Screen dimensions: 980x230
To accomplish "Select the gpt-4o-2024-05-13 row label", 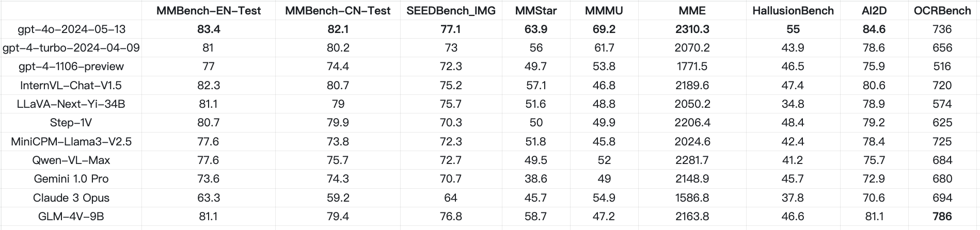I will 71,29.
